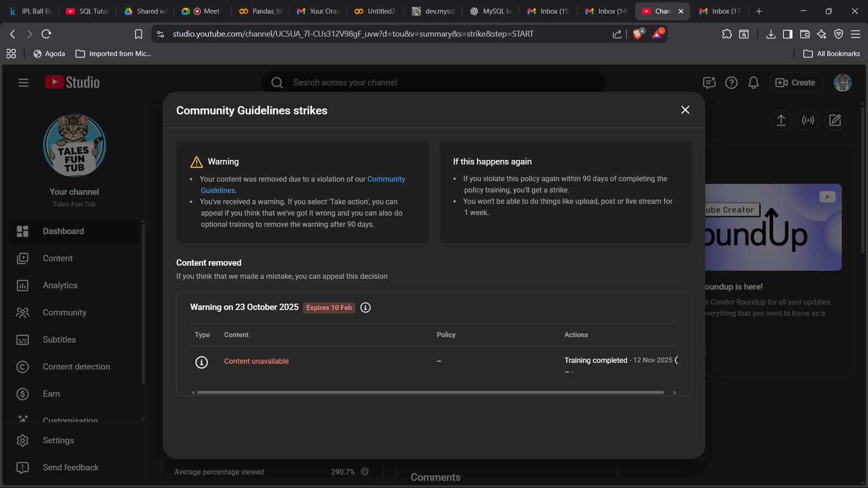Open Analytics in the sidebar
868x488 pixels.
60,285
